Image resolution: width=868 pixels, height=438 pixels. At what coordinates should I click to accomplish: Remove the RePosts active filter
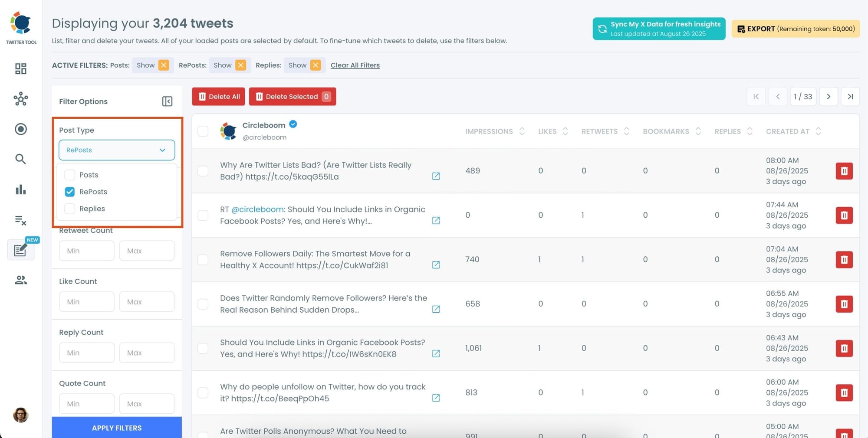(240, 65)
